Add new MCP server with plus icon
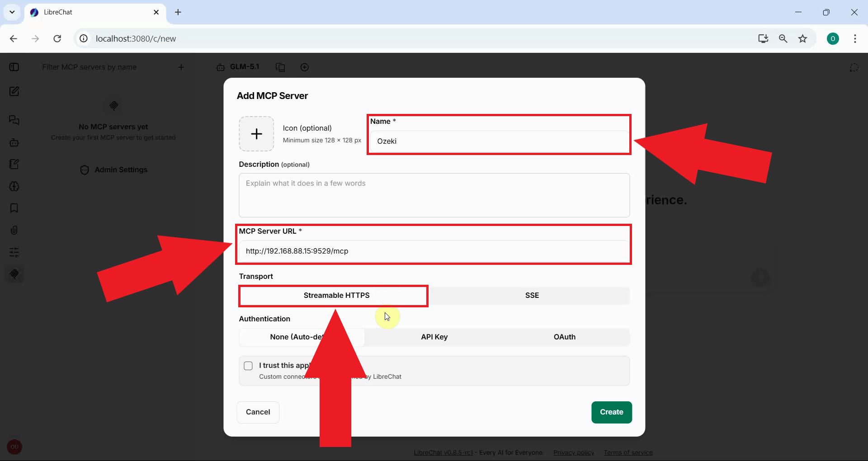 pyautogui.click(x=181, y=67)
